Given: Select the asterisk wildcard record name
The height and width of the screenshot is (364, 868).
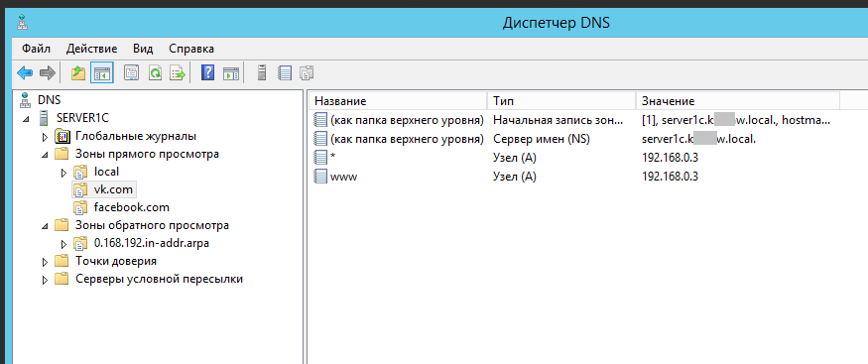Looking at the screenshot, I should pyautogui.click(x=332, y=158).
